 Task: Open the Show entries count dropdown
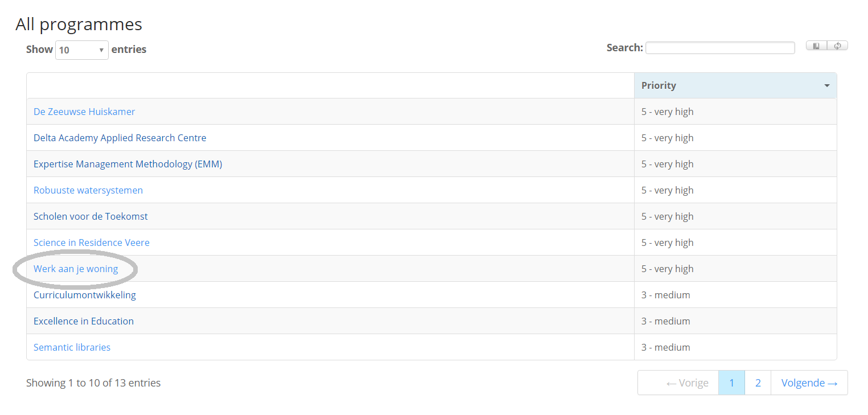(x=81, y=50)
